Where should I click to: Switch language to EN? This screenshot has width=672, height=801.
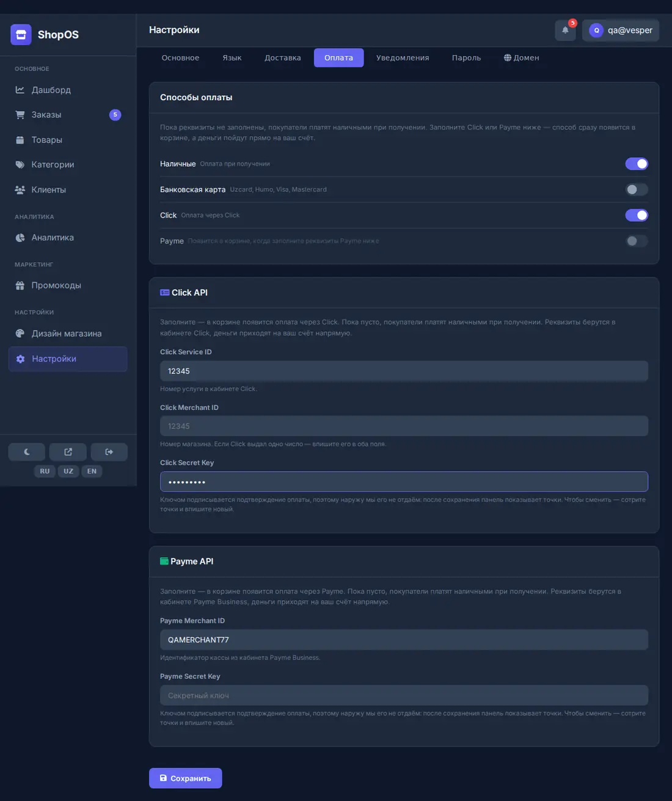(x=92, y=471)
